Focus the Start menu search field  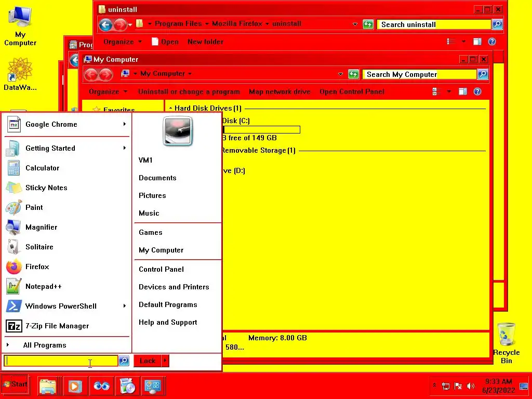tap(61, 361)
